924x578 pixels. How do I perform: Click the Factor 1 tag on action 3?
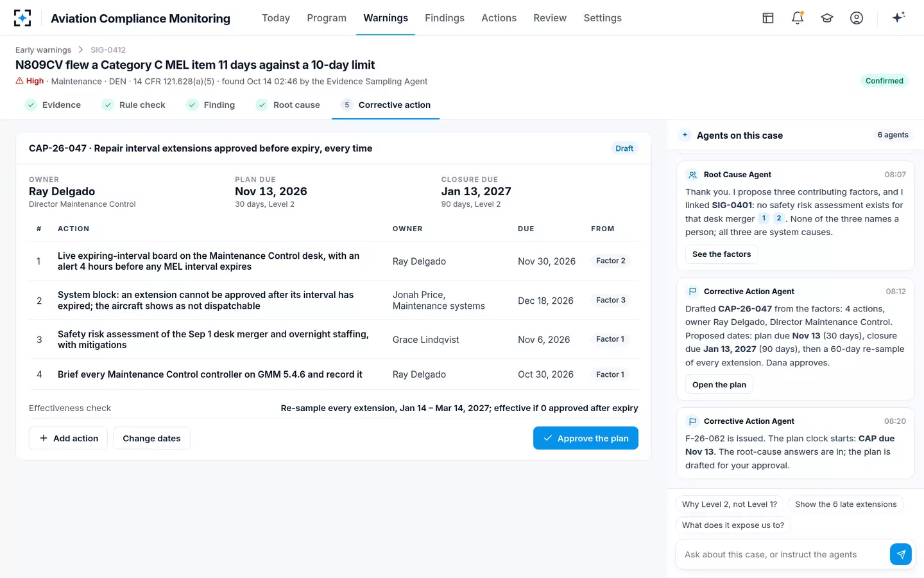click(x=610, y=339)
